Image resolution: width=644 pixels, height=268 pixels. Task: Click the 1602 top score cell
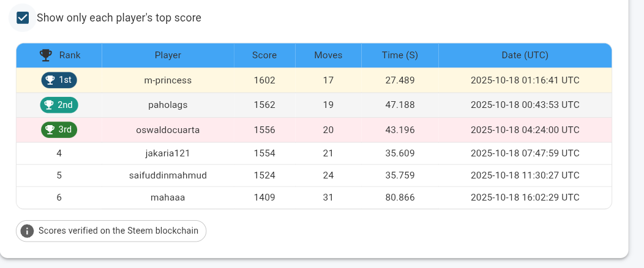(264, 80)
